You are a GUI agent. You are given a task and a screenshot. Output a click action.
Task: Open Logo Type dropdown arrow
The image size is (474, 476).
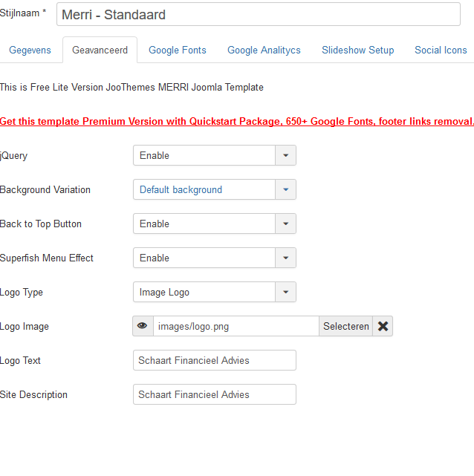(285, 292)
